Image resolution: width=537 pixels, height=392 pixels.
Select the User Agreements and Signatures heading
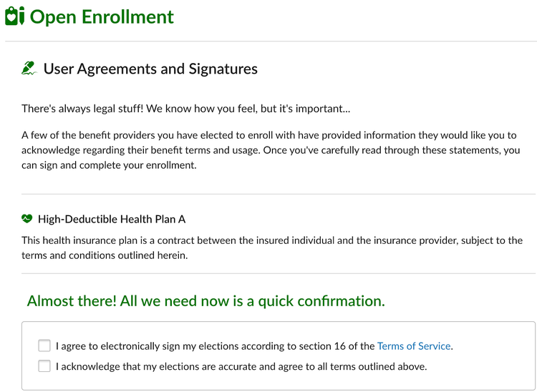click(150, 69)
